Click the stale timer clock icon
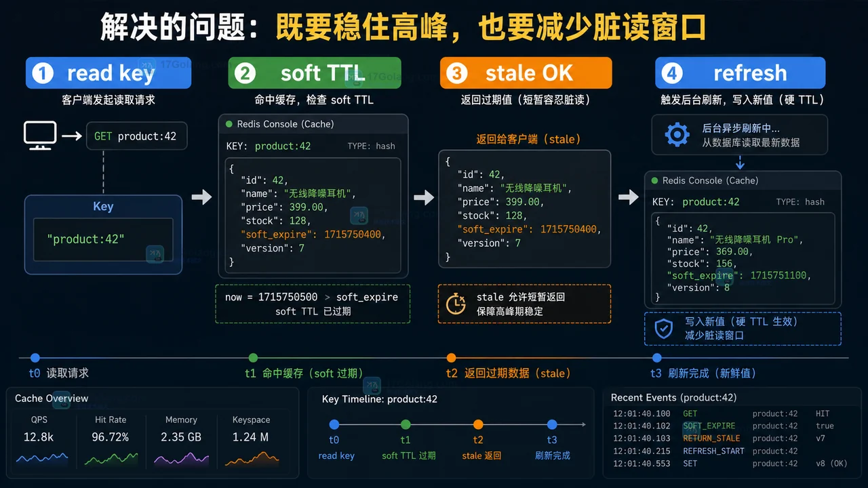This screenshot has width=868, height=488. click(456, 304)
